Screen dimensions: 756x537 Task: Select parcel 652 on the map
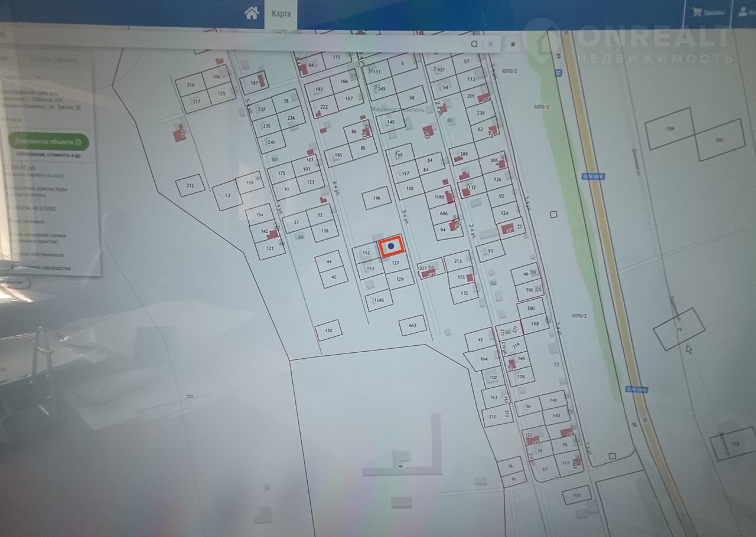pyautogui.click(x=413, y=325)
